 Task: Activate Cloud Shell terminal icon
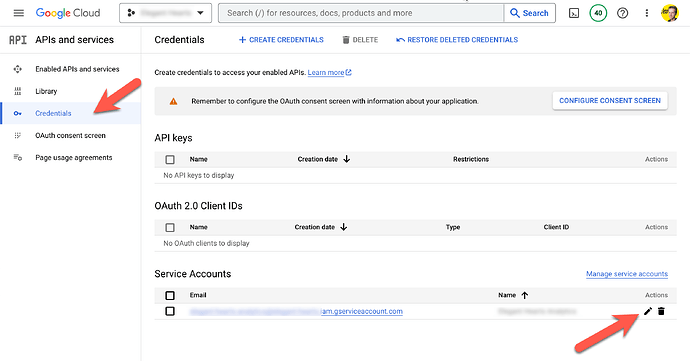coord(574,13)
